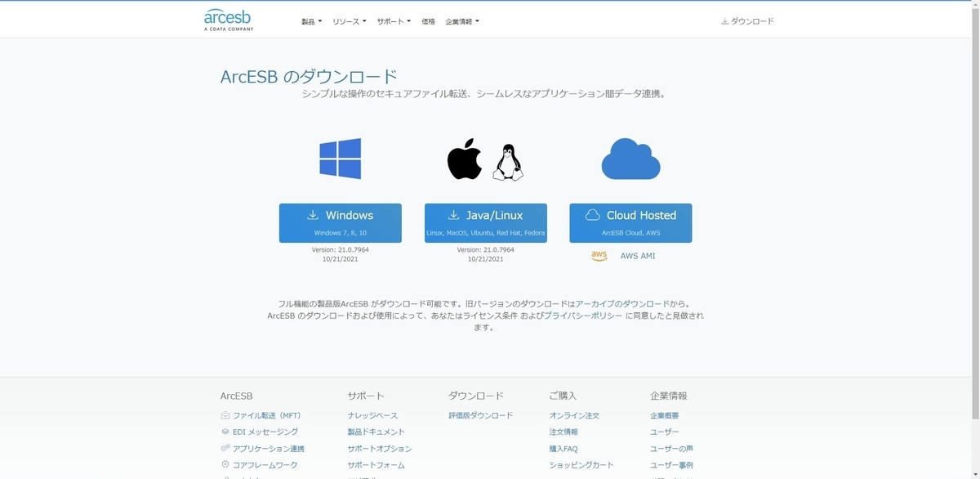The width and height of the screenshot is (980, 479).
Task: Click Windows Version: 21.0.7964 text
Action: (x=341, y=249)
